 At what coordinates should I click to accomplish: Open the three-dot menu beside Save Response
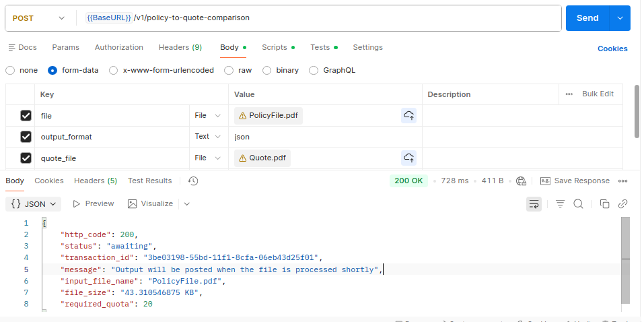tap(622, 181)
